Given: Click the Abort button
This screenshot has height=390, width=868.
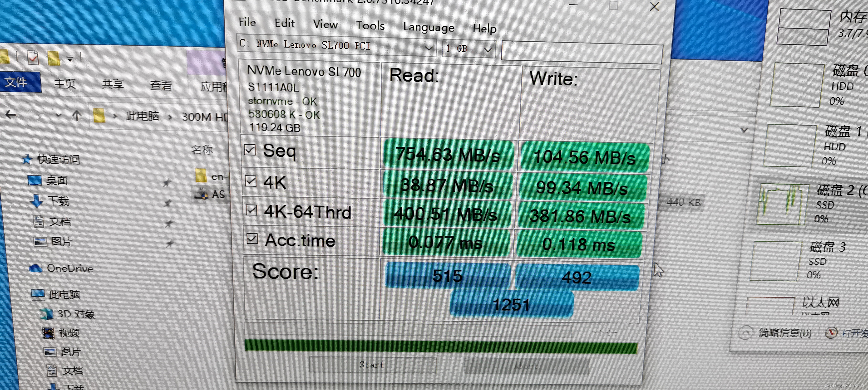Looking at the screenshot, I should pyautogui.click(x=526, y=366).
